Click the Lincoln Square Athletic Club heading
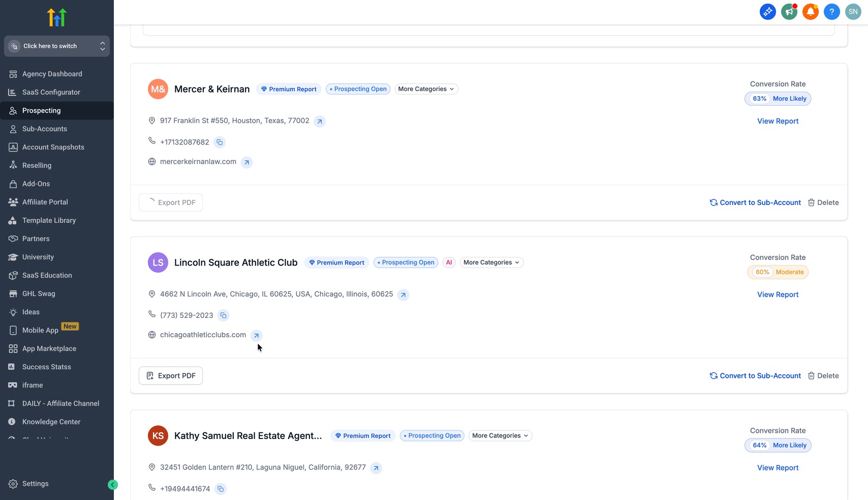 coord(236,262)
